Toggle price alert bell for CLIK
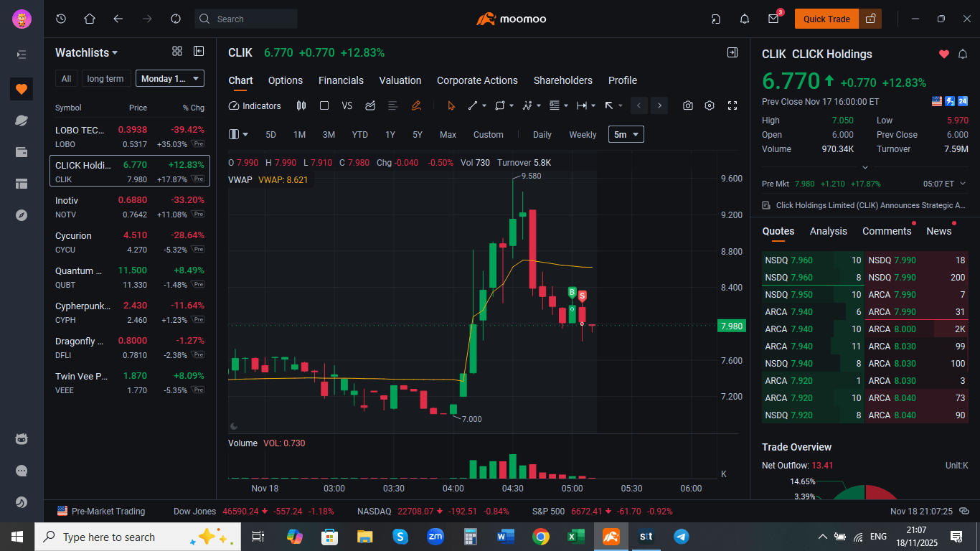The height and width of the screenshot is (551, 980). coord(963,54)
